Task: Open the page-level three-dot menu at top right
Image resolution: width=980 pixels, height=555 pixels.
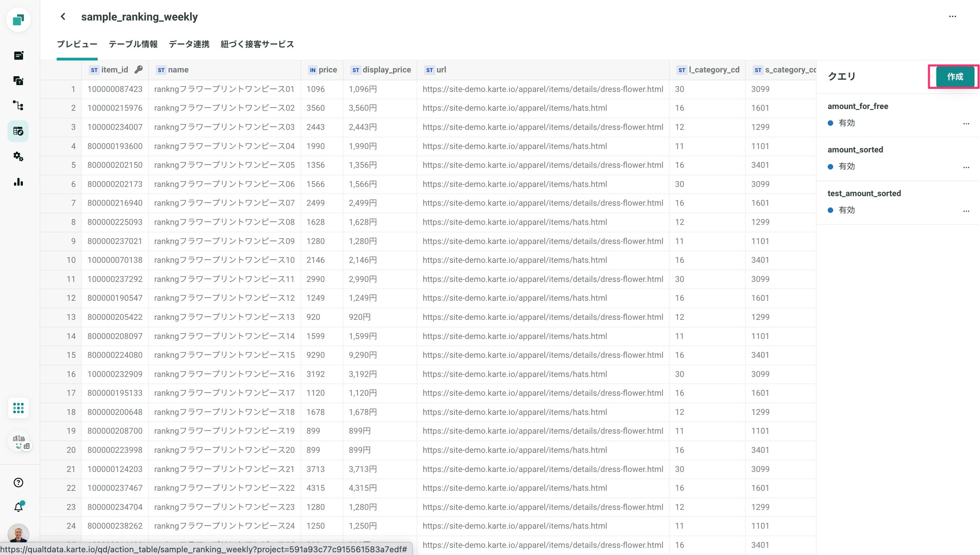Action: click(x=952, y=16)
